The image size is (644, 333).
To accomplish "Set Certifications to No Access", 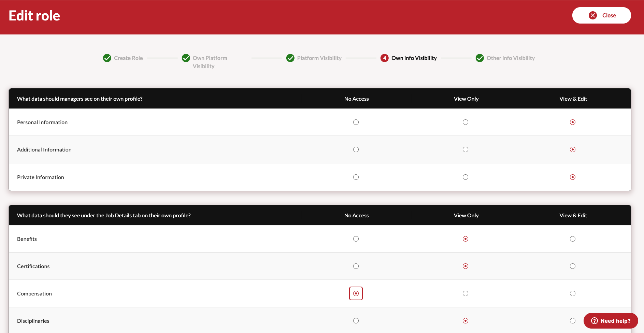I will [x=356, y=266].
